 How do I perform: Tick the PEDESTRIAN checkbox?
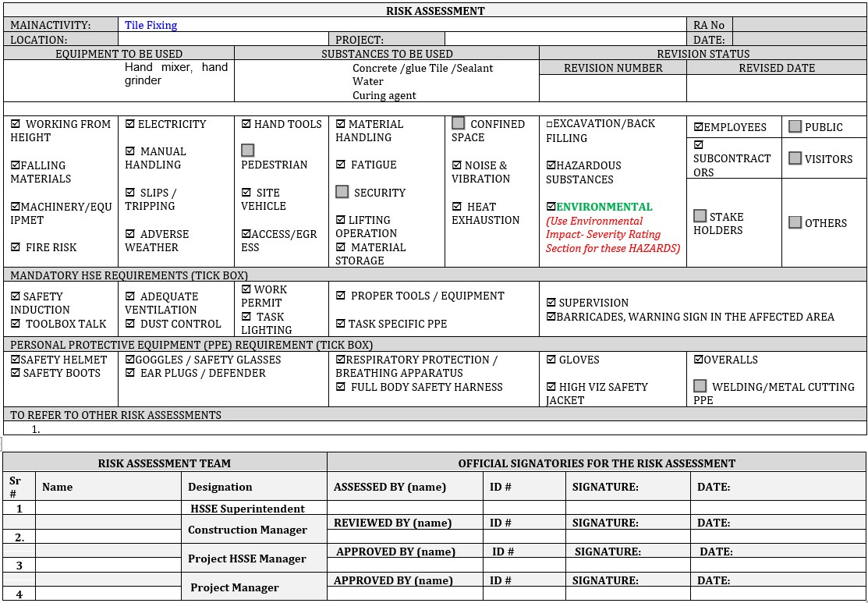pos(247,150)
